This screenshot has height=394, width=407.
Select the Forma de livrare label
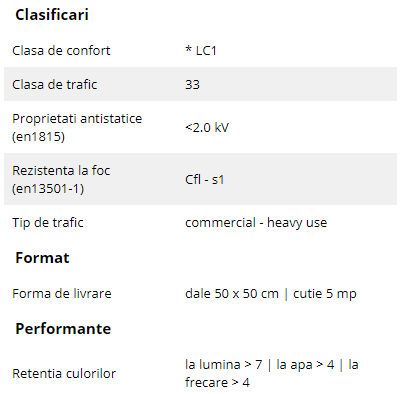click(62, 294)
